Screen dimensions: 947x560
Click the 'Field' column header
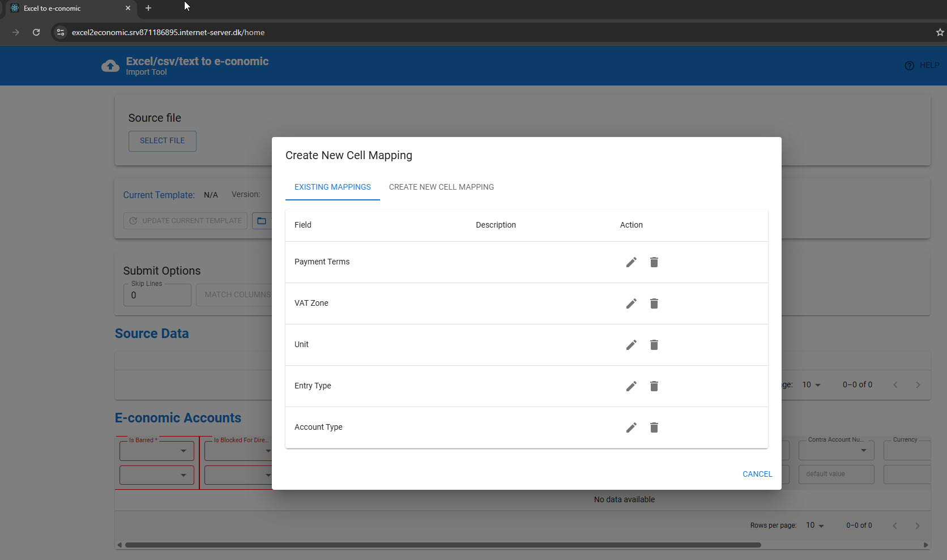point(303,225)
